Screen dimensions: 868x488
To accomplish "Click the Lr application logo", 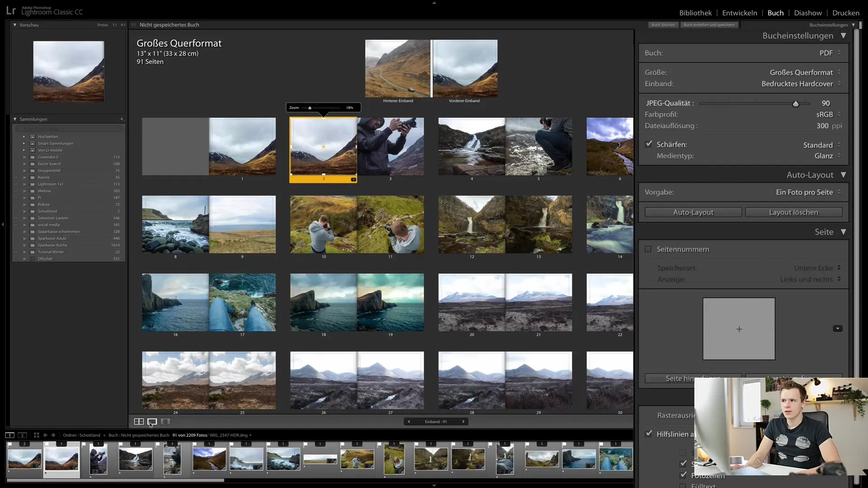I will 11,11.
